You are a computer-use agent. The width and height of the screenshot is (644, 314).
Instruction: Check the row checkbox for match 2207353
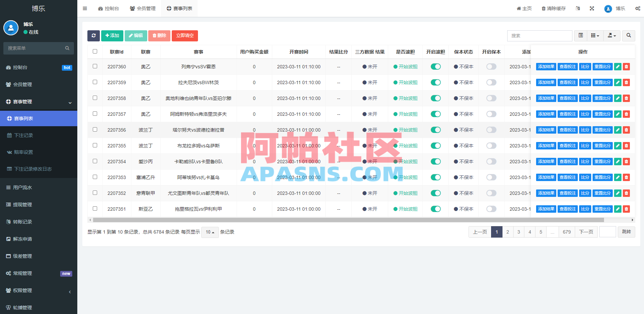95,177
